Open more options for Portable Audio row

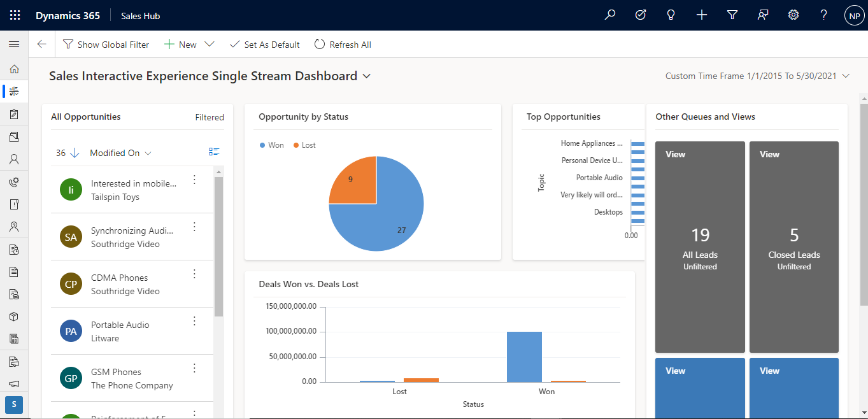[195, 322]
